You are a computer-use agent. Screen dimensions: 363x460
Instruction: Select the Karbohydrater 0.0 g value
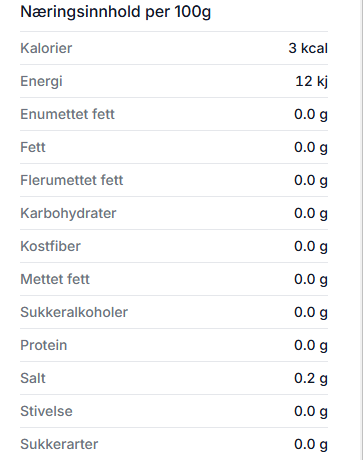[x=311, y=214]
